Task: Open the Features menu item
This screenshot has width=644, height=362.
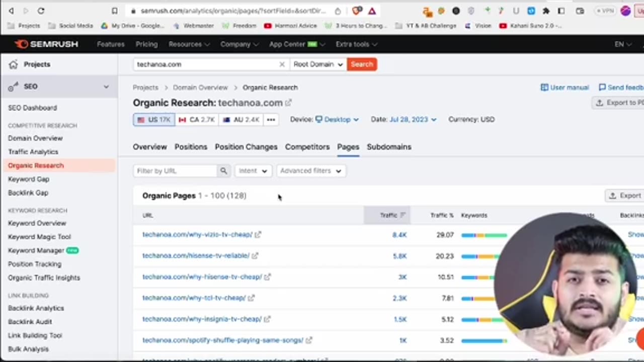Action: point(111,44)
